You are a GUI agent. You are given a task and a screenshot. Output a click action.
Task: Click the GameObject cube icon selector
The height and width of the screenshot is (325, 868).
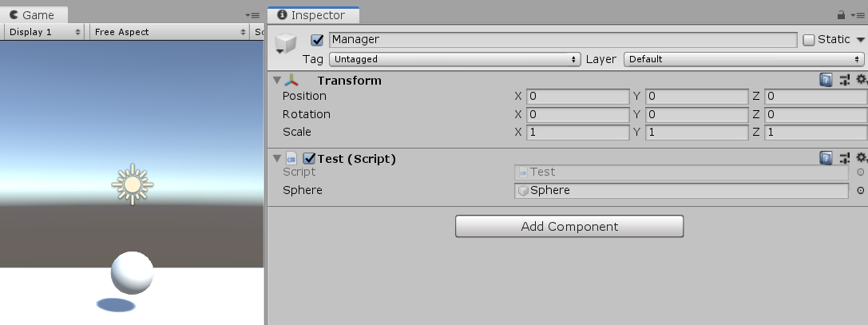click(285, 44)
